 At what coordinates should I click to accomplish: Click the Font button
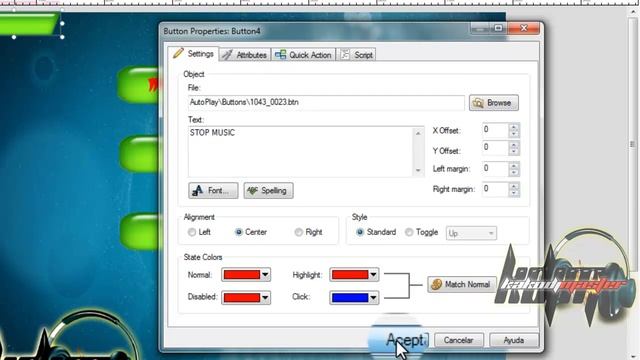click(213, 191)
